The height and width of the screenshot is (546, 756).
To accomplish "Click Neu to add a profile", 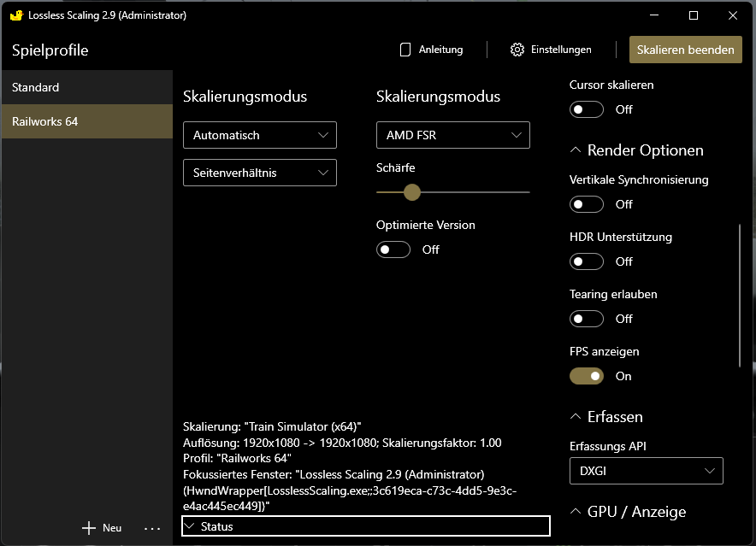I will tap(102, 528).
